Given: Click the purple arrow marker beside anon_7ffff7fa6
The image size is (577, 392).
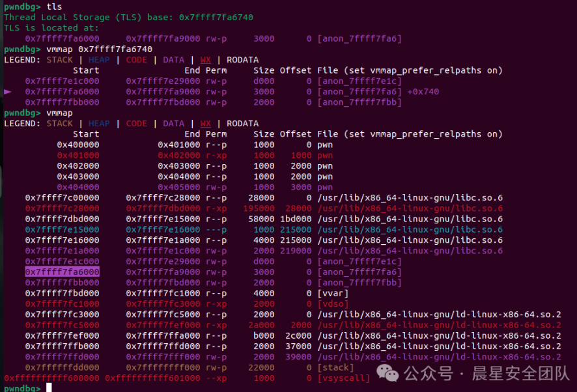Looking at the screenshot, I should click(x=8, y=92).
